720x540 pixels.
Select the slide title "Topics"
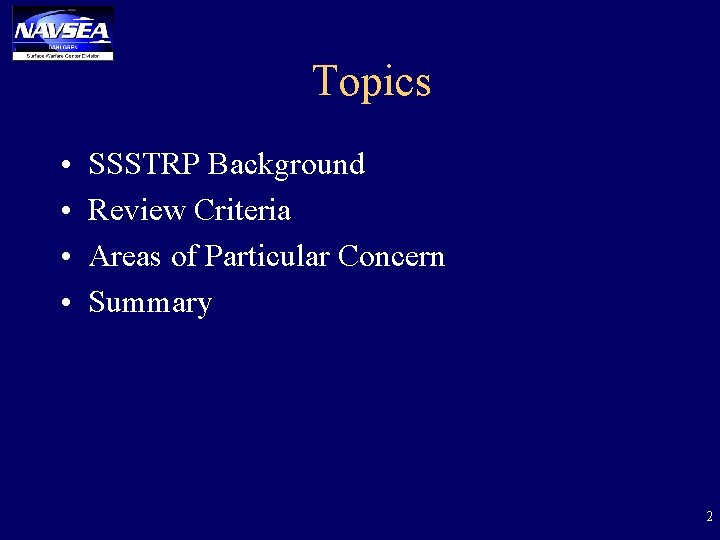coord(371,82)
